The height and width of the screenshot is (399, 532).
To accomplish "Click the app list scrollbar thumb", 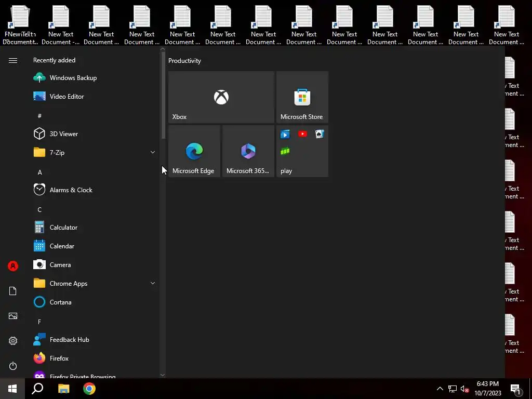I will point(163,95).
